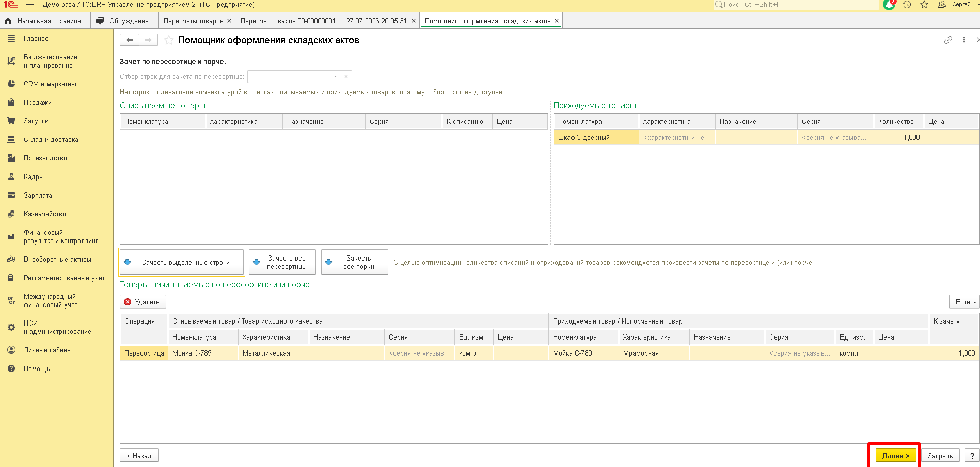The width and height of the screenshot is (980, 467).
Task: Click Далее to proceed
Action: (896, 456)
